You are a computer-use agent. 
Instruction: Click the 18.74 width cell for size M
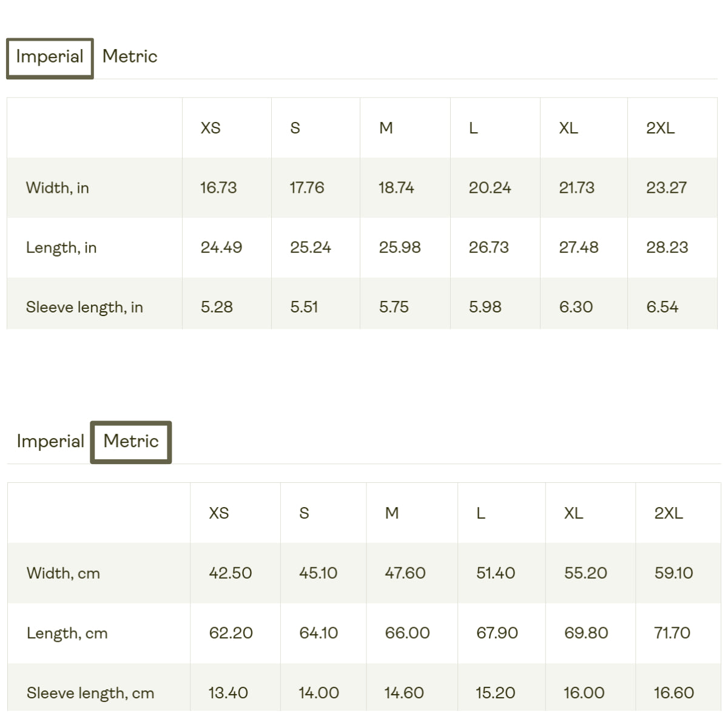(396, 187)
